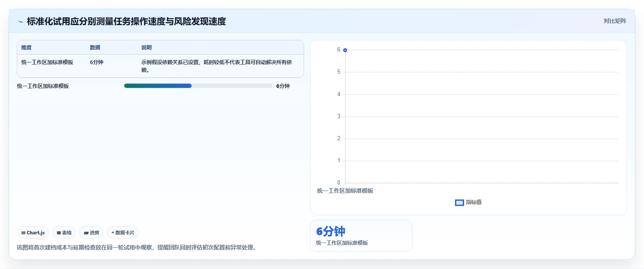Toggle the 指标值 legend item
The width and height of the screenshot is (644, 269).
pos(468,202)
